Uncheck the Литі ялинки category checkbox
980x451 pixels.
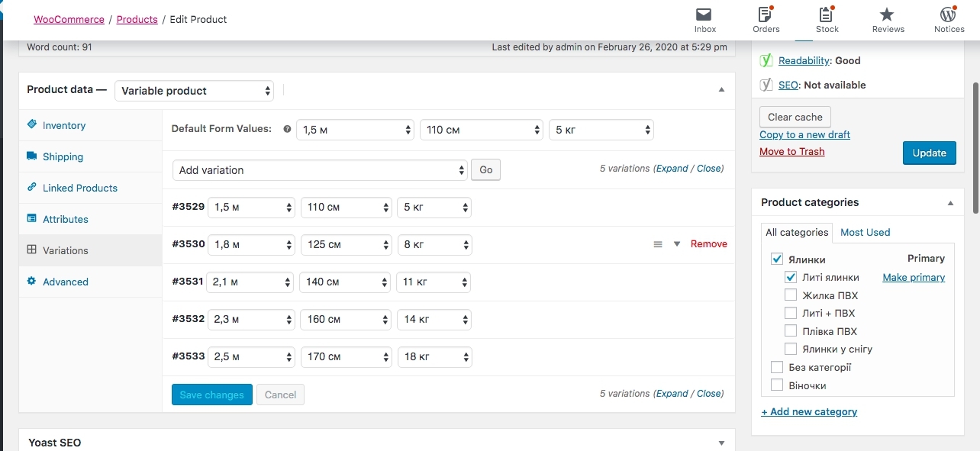[791, 277]
